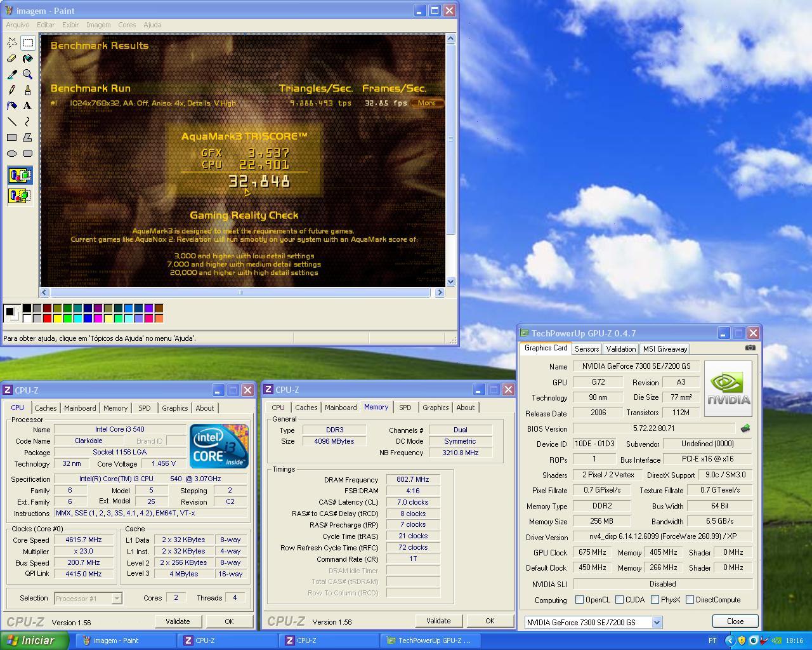Toggle the PhysX checkbox
Viewport: 812px width, 650px height.
(655, 600)
